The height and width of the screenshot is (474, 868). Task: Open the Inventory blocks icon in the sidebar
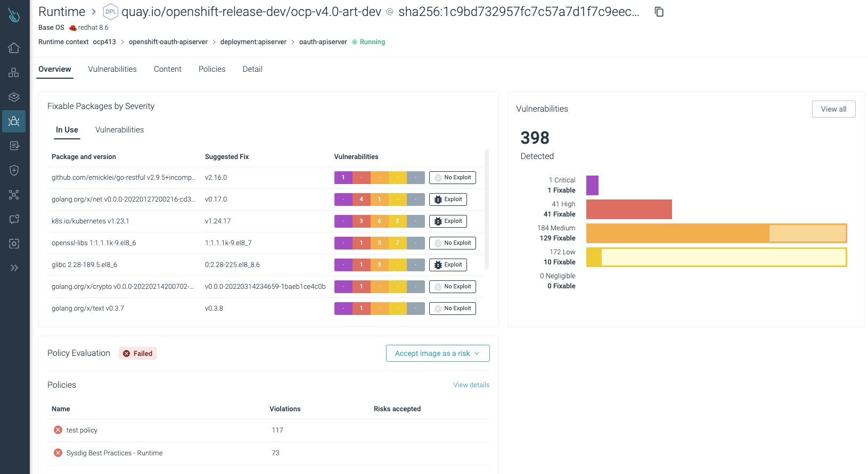point(14,72)
